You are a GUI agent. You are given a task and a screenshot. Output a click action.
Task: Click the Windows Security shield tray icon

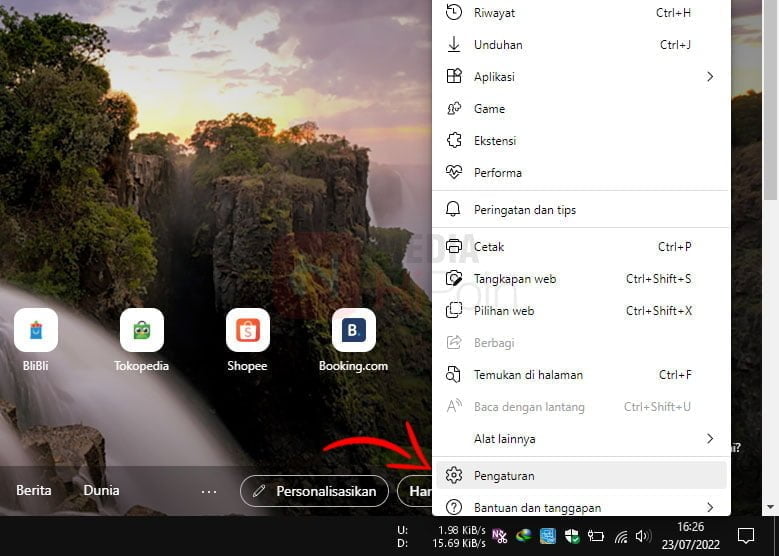(572, 536)
